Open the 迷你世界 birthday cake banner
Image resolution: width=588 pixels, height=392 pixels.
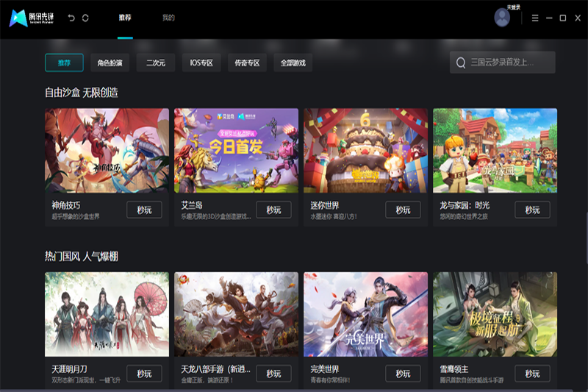pos(365,151)
